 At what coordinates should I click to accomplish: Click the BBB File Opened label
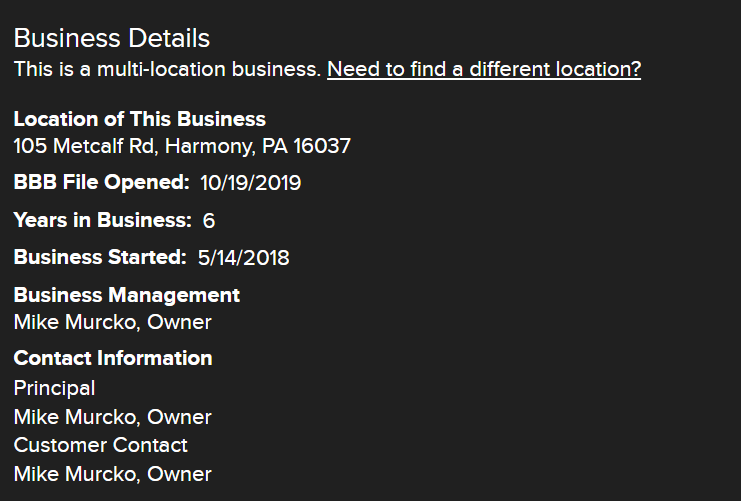click(102, 182)
